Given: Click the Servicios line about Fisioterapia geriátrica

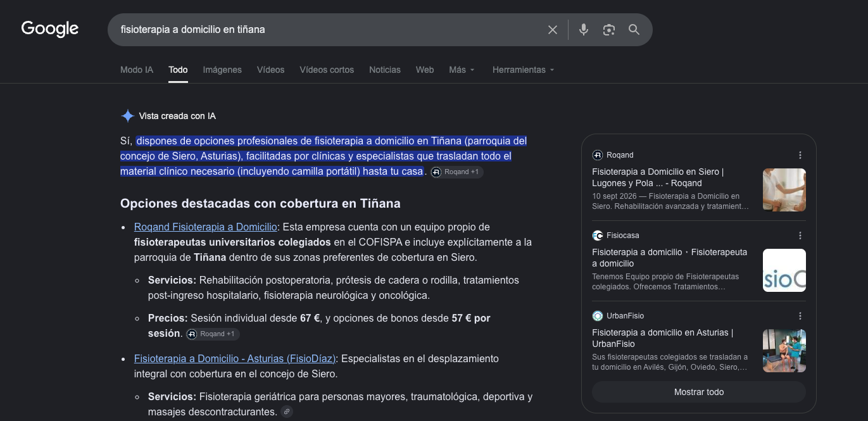Looking at the screenshot, I should pyautogui.click(x=340, y=404).
